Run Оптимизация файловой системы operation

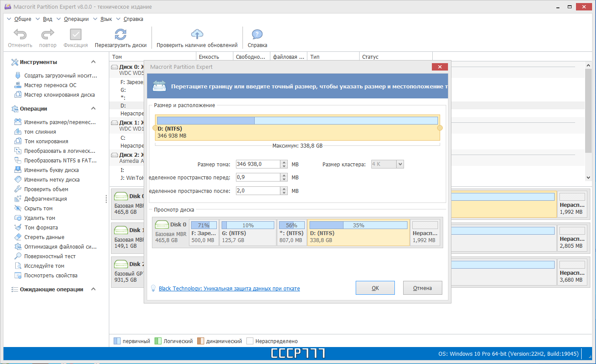[56, 247]
